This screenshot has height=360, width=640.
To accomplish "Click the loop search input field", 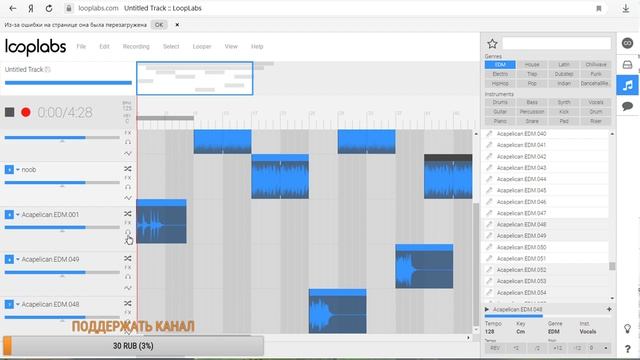I will pyautogui.click(x=556, y=44).
